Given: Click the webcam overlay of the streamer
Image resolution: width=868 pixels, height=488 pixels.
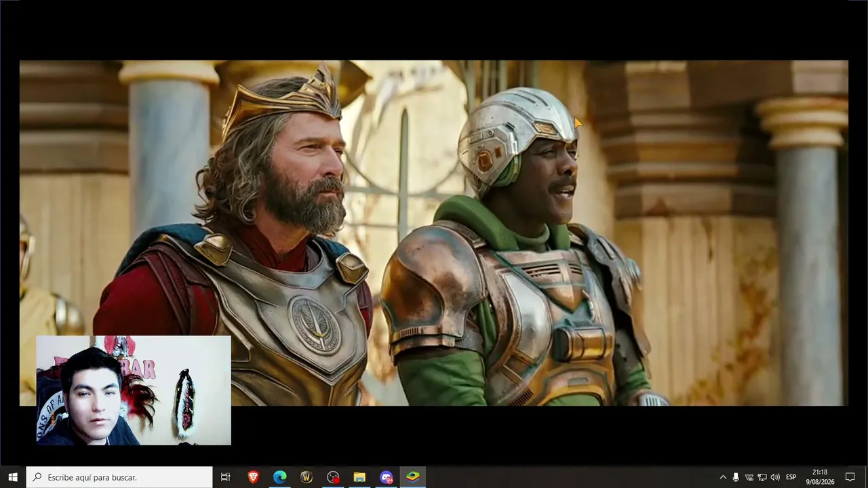Looking at the screenshot, I should coord(134,390).
